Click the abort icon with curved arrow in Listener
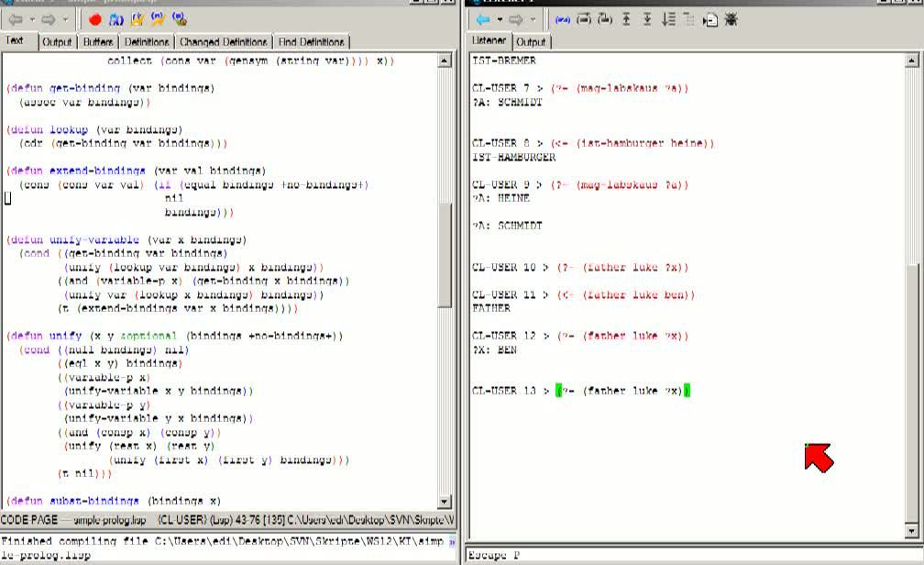Viewport: 924px width, 565px height. click(x=605, y=19)
